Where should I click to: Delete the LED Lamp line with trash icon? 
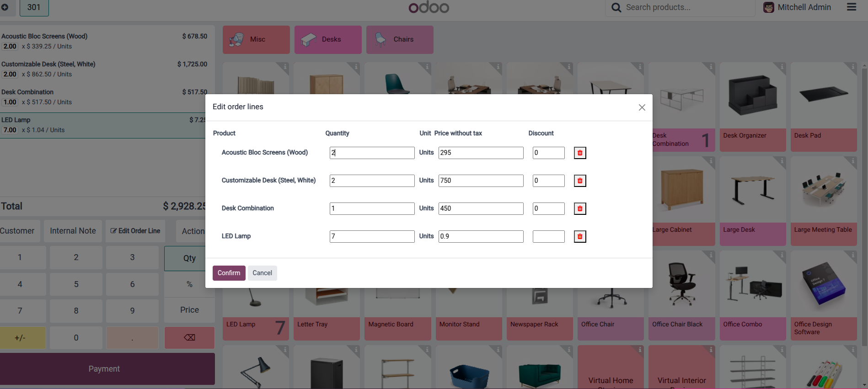click(x=580, y=236)
